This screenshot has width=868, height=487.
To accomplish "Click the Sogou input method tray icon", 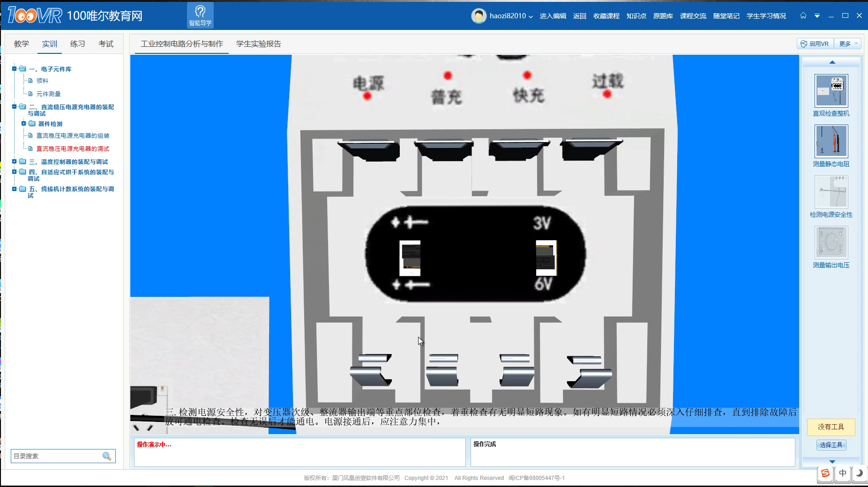I will [825, 473].
